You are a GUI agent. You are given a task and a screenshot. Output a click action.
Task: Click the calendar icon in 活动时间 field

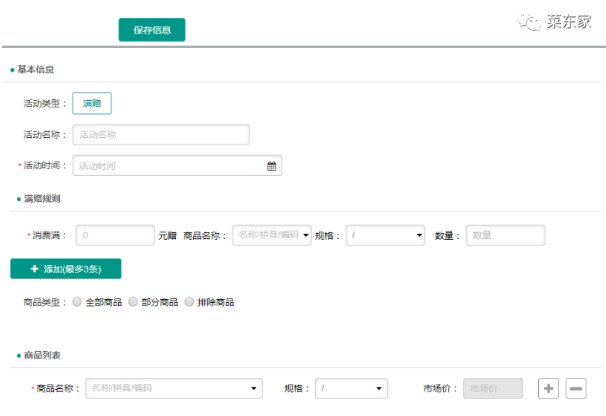pos(271,166)
